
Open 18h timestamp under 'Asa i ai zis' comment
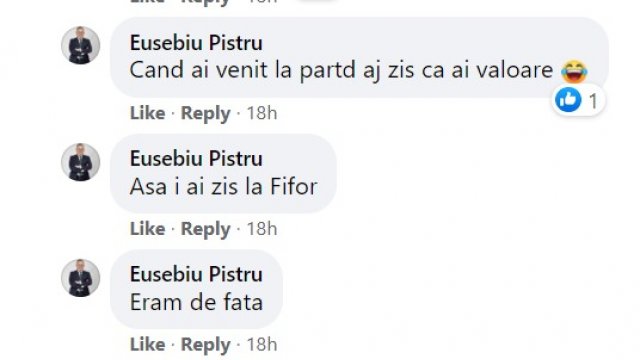click(262, 229)
